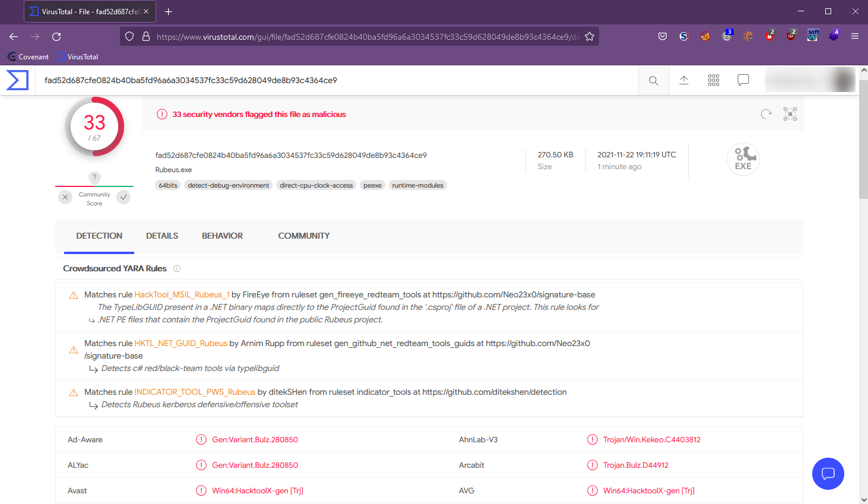Click the uBlock Origin extension icon
Viewport: 868px width, 504px height.
pyautogui.click(x=791, y=36)
